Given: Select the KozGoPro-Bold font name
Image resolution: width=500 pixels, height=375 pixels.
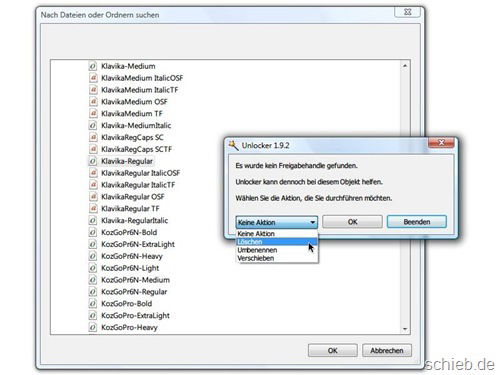Looking at the screenshot, I should [x=127, y=304].
